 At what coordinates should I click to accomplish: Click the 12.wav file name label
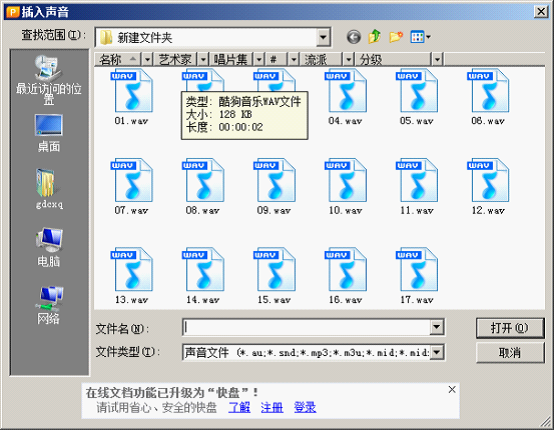tap(488, 211)
